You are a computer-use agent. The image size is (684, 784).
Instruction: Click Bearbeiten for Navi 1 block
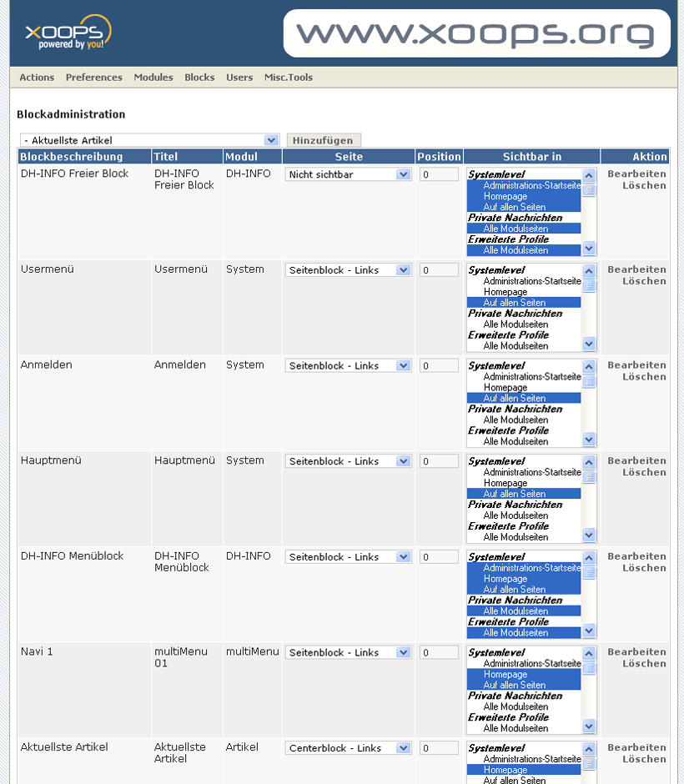pos(637,652)
